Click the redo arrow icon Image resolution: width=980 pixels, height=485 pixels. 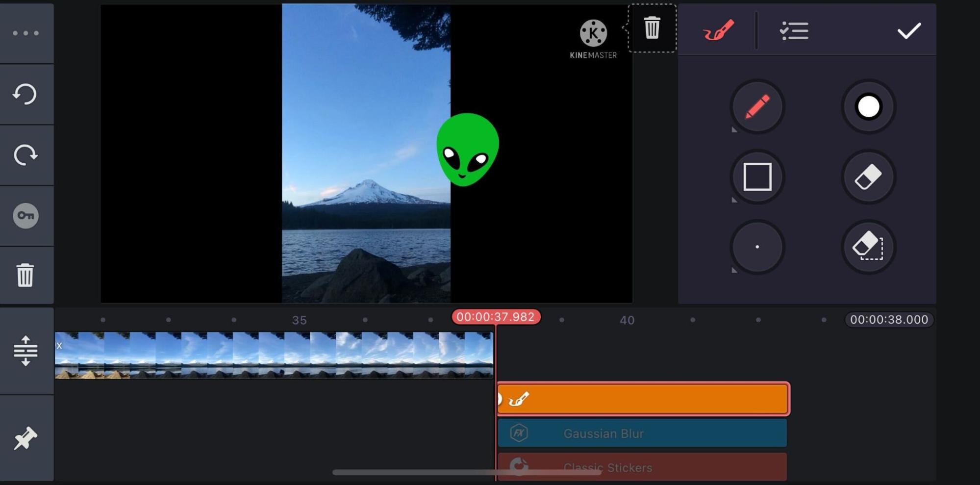[25, 155]
